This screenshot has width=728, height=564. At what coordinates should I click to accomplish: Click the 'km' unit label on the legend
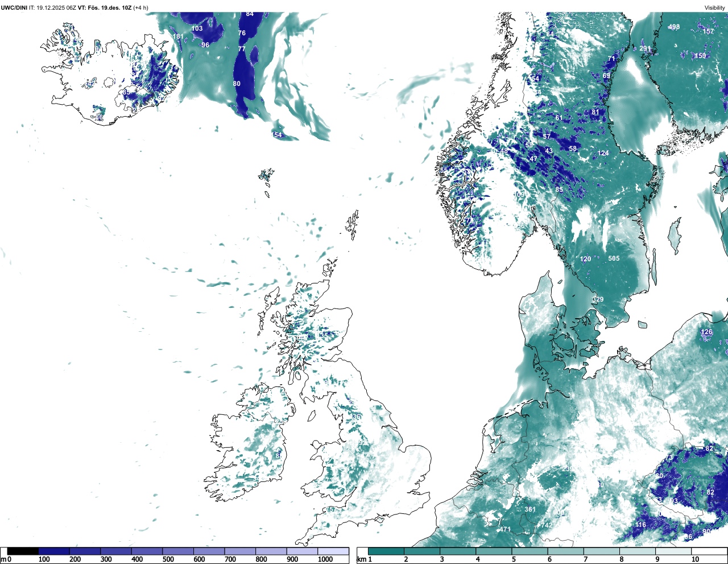361,559
